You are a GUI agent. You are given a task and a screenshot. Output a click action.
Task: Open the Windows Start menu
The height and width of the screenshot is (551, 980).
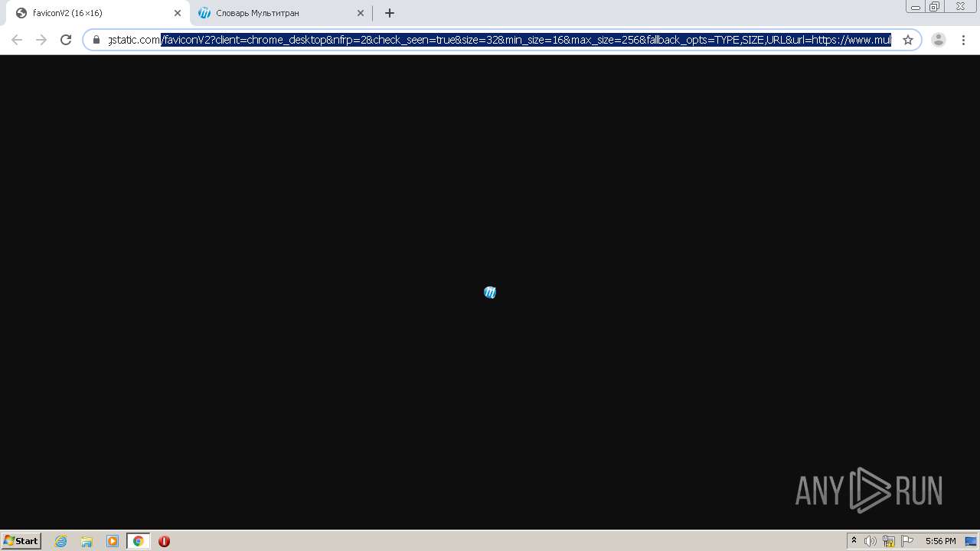pyautogui.click(x=21, y=541)
